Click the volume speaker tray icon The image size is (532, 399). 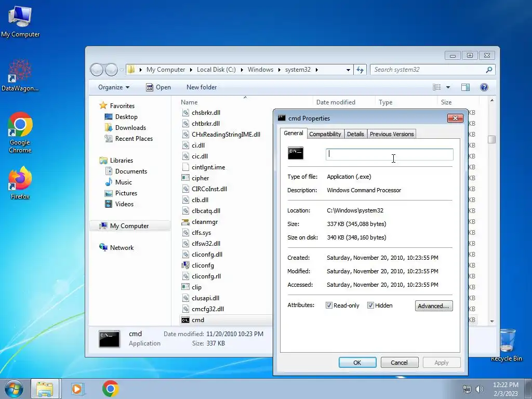479,389
